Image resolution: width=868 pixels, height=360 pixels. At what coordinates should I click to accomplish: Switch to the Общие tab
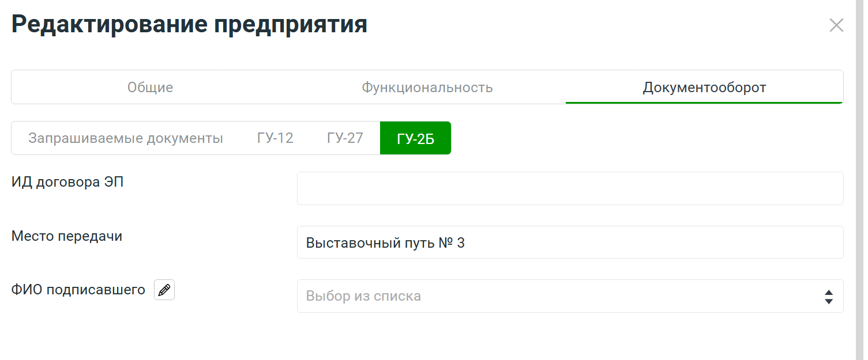coord(150,88)
